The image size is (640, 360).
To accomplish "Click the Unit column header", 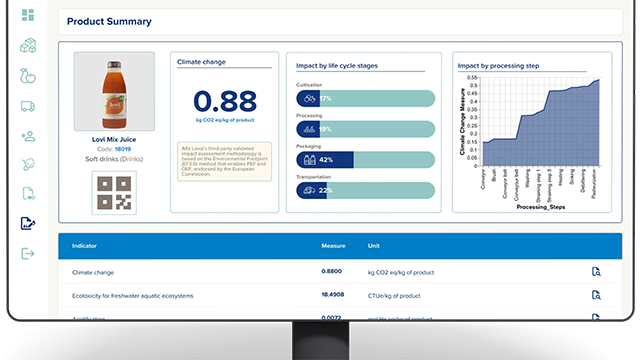I will click(374, 246).
